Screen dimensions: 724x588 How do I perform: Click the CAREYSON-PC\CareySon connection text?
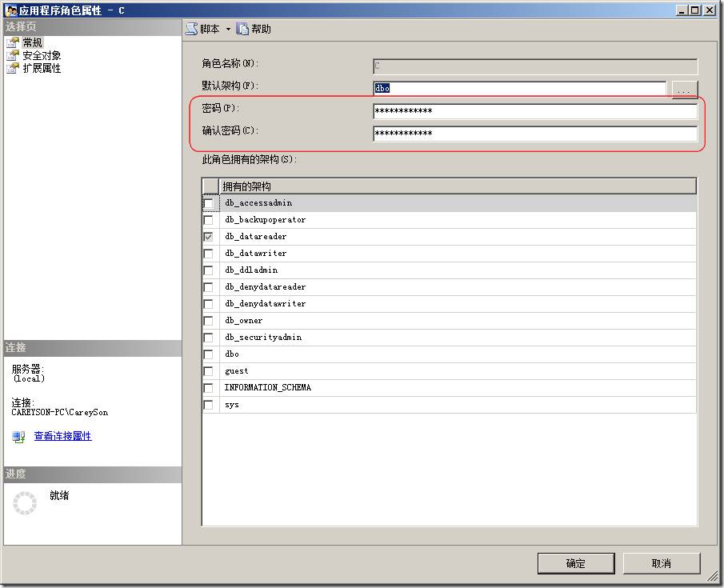[59, 413]
